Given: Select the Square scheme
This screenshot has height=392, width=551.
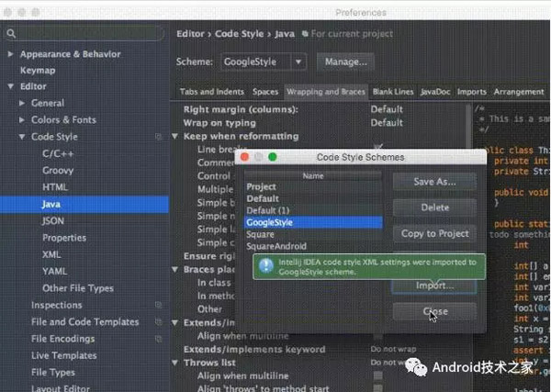Looking at the screenshot, I should 313,234.
